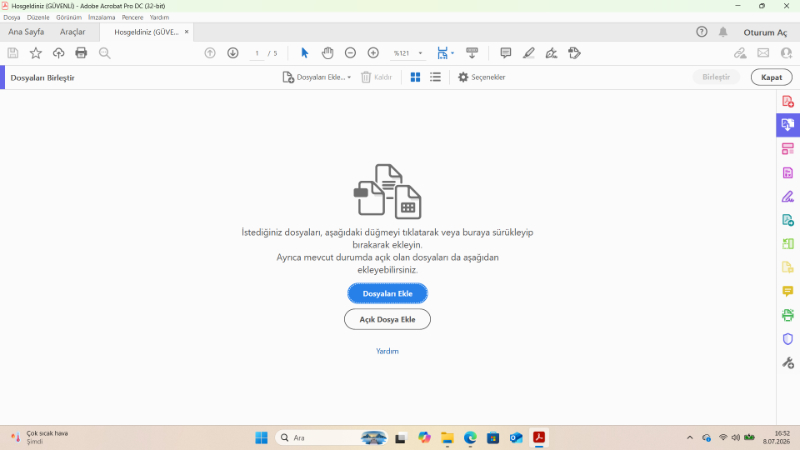The image size is (800, 450).
Task: Open the notifications bell
Action: tap(723, 32)
